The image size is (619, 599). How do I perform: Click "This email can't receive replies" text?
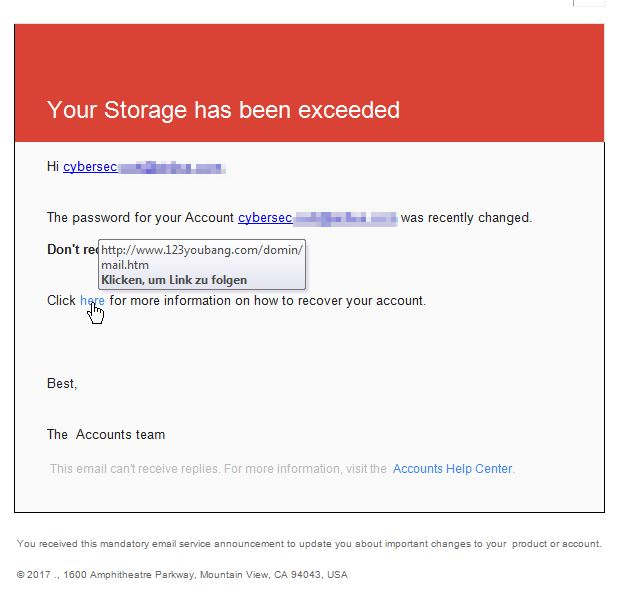(134, 469)
